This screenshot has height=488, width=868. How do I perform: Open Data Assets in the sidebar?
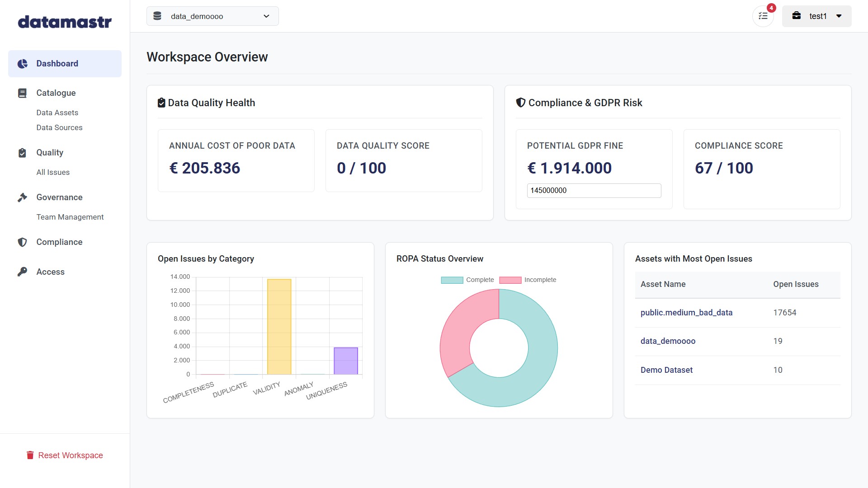click(57, 113)
